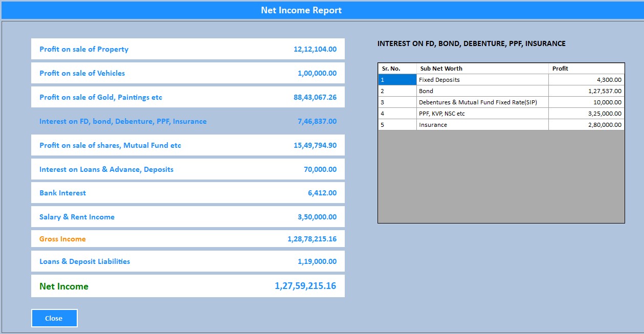Viewport: 644px width, 334px height.
Task: Select Profit on sale of Property row
Action: (187, 49)
